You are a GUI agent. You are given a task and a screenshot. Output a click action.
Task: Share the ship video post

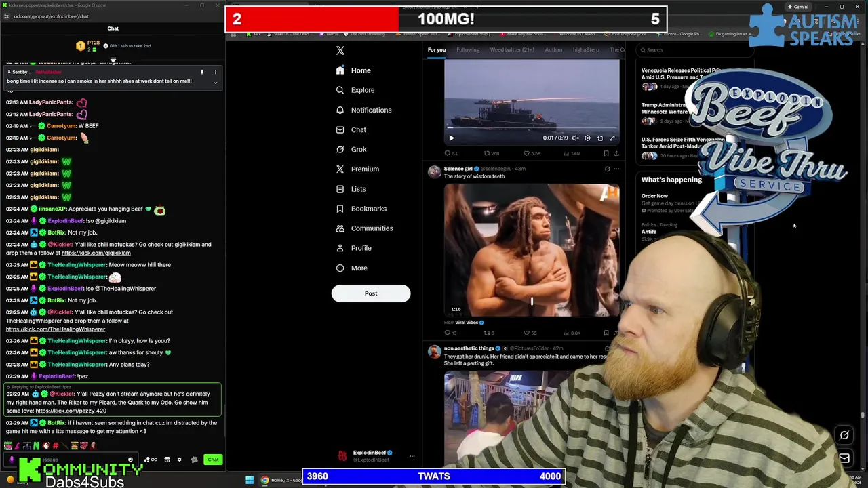[616, 153]
